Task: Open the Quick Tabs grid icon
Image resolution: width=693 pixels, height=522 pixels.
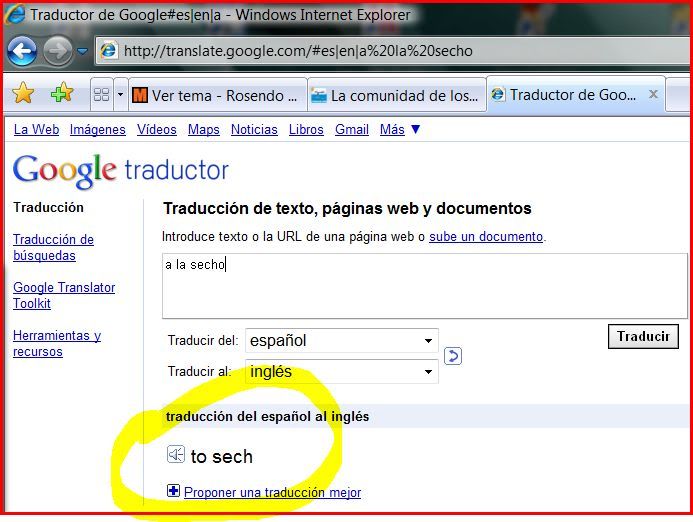Action: click(x=102, y=94)
